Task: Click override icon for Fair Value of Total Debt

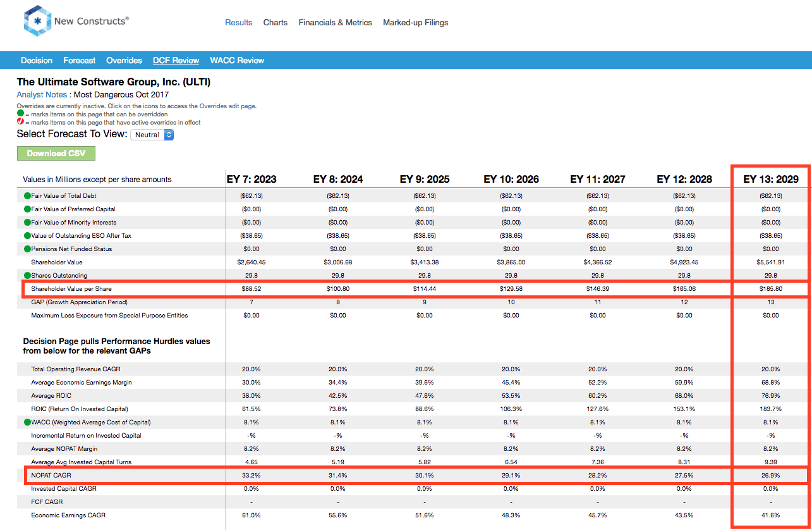Action: click(27, 195)
